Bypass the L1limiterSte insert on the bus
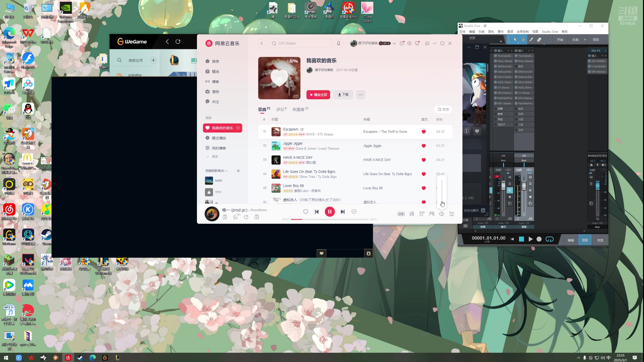Viewport: 644px width, 362px height. pyautogui.click(x=589, y=66)
